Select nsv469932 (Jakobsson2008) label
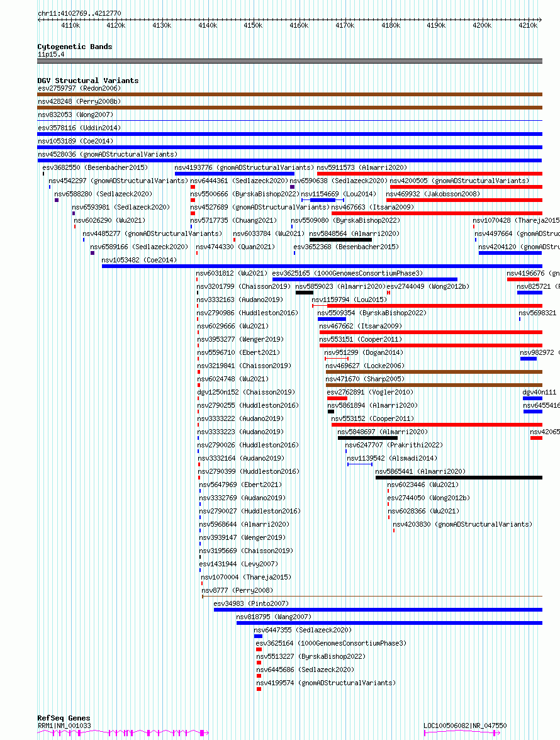 coord(433,194)
